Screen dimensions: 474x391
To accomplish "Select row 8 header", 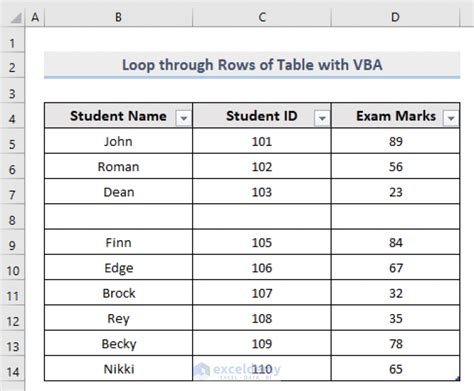I will [12, 220].
